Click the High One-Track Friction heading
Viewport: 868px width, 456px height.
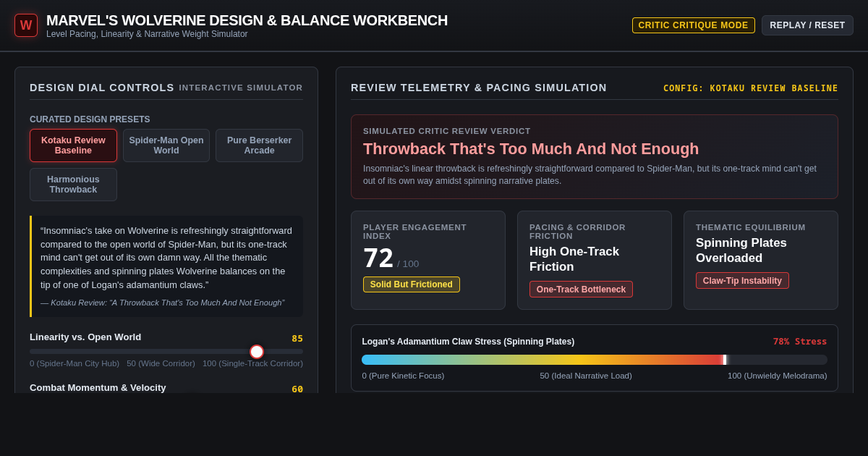pyautogui.click(x=574, y=259)
